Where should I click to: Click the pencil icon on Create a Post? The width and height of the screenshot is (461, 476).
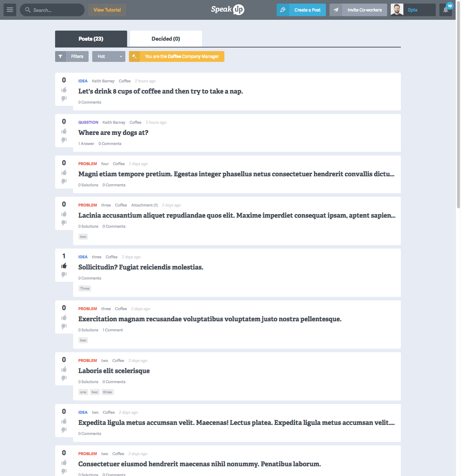(x=283, y=10)
